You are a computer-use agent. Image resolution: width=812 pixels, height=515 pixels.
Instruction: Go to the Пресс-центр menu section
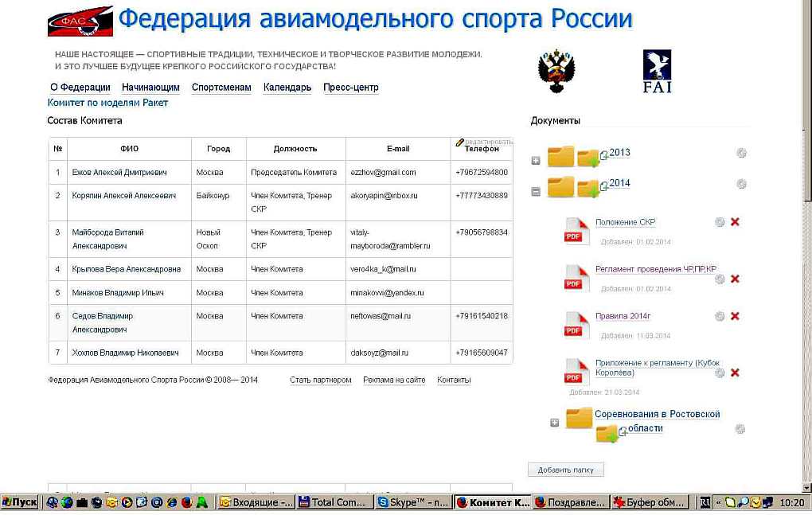[350, 88]
